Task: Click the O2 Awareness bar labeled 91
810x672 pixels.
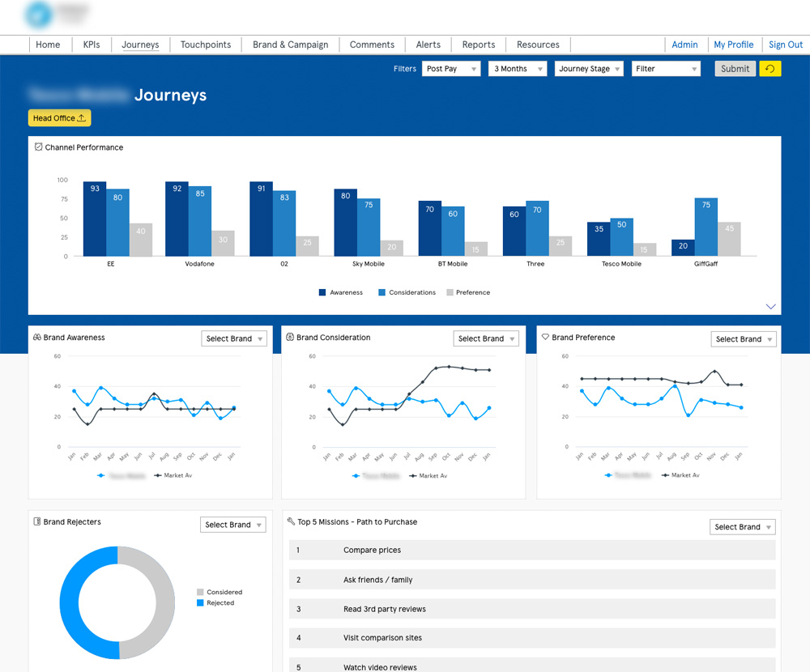Action: [x=261, y=219]
